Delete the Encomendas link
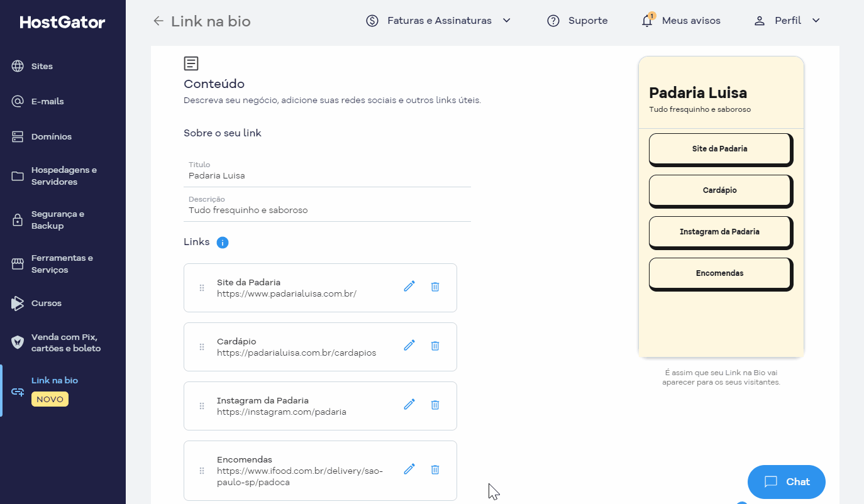Viewport: 864px width, 504px height. [435, 469]
